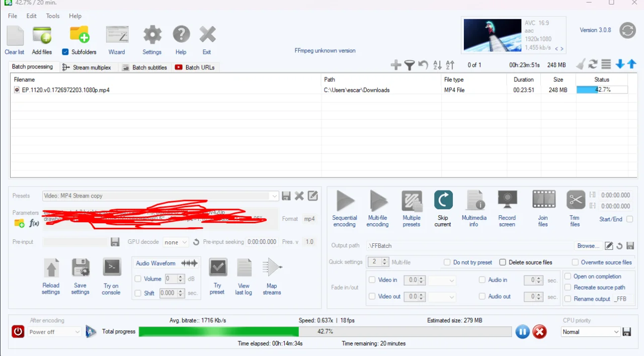Check Overwrite source files
The height and width of the screenshot is (356, 644).
pos(576,262)
